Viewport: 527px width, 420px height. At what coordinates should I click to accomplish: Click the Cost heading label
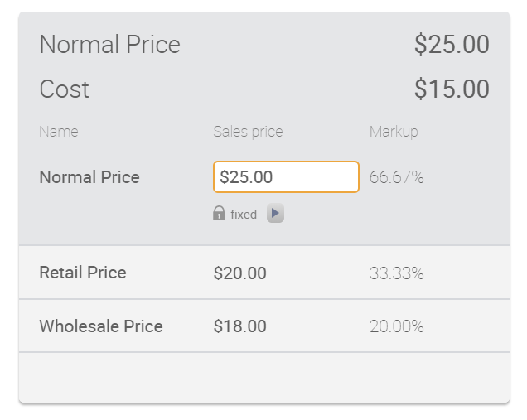point(64,89)
